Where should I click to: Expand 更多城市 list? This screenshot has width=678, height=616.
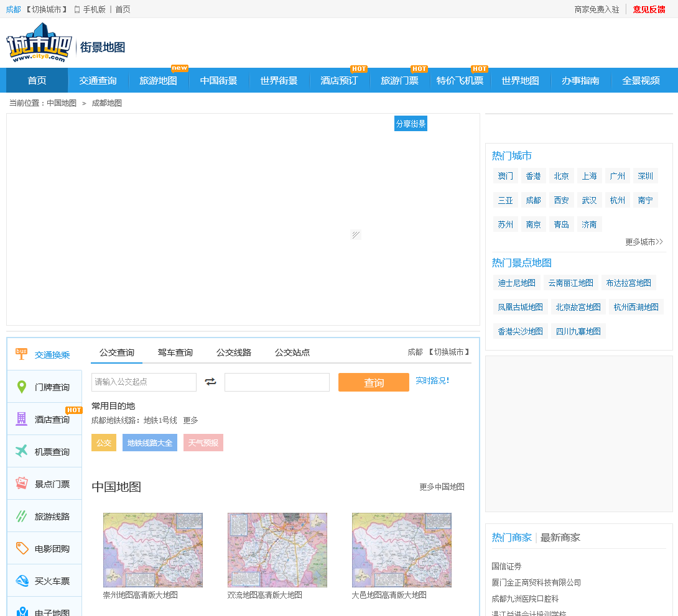[x=644, y=242]
